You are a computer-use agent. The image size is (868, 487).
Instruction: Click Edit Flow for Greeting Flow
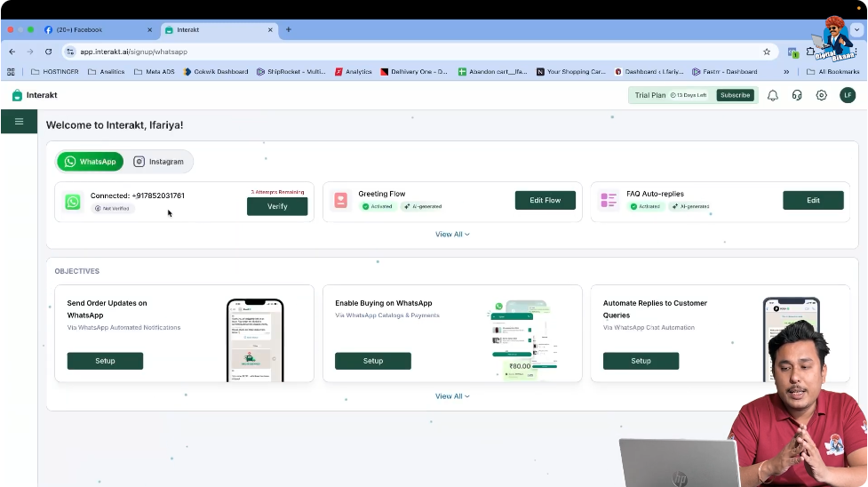tap(545, 200)
